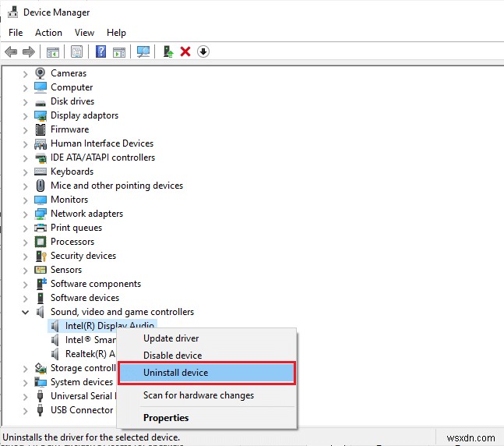Click the Software components icon

pyautogui.click(x=41, y=284)
